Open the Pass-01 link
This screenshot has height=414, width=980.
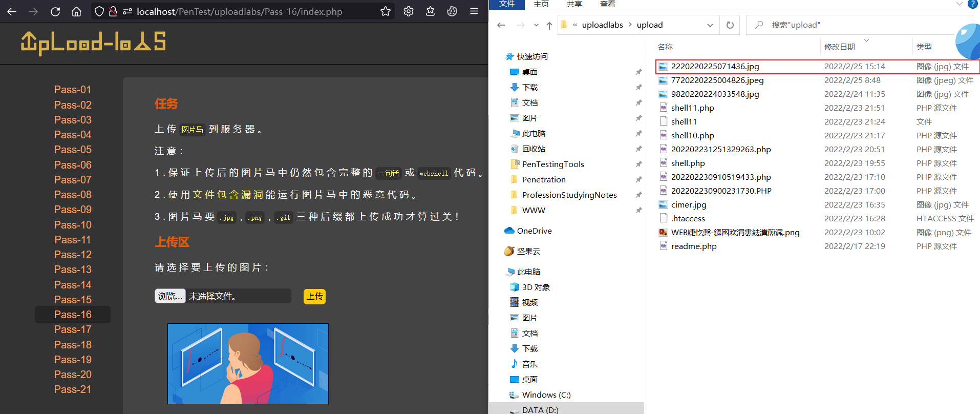pyautogui.click(x=73, y=90)
